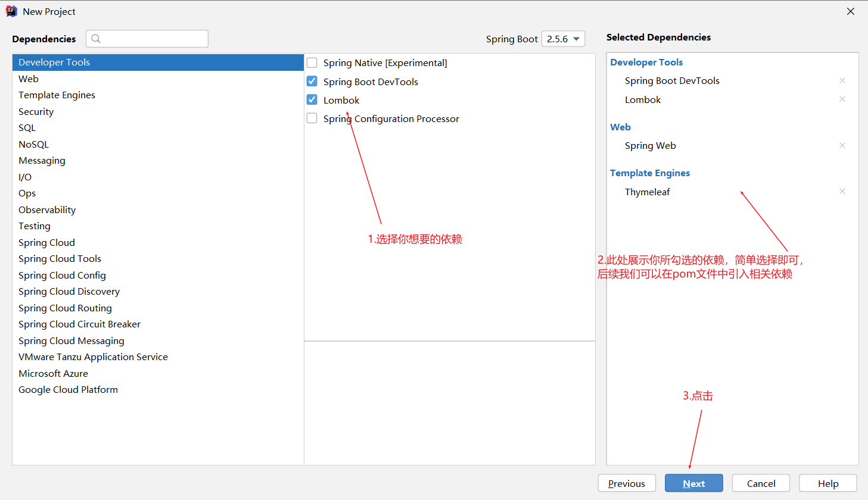Click the Previous button

[627, 483]
